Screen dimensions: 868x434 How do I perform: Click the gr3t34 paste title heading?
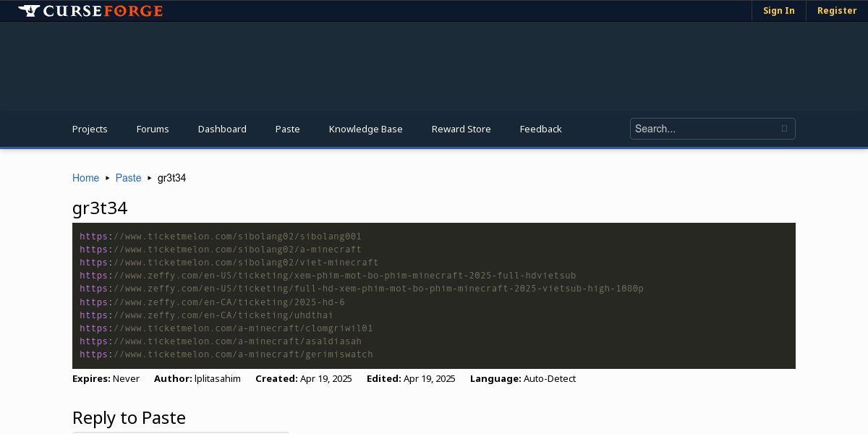100,208
